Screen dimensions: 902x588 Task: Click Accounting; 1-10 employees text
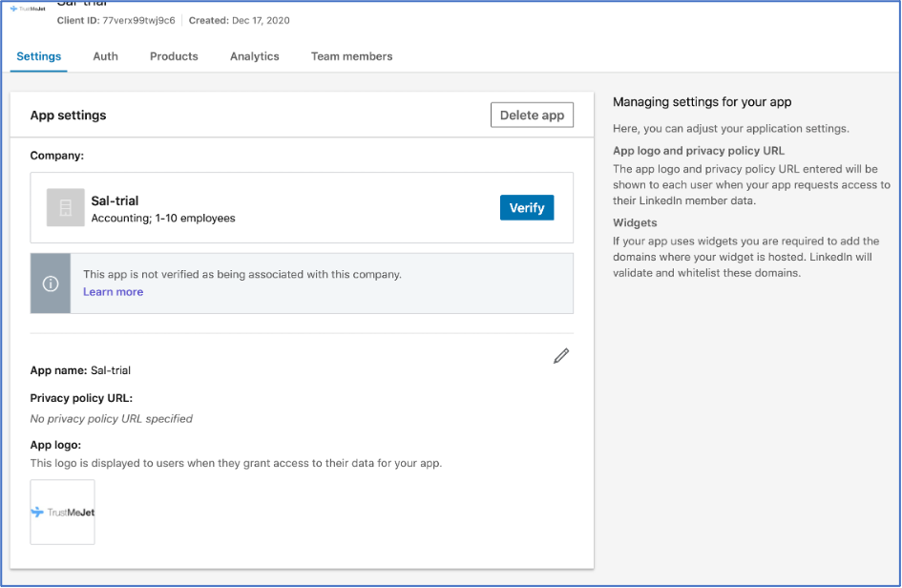click(163, 218)
